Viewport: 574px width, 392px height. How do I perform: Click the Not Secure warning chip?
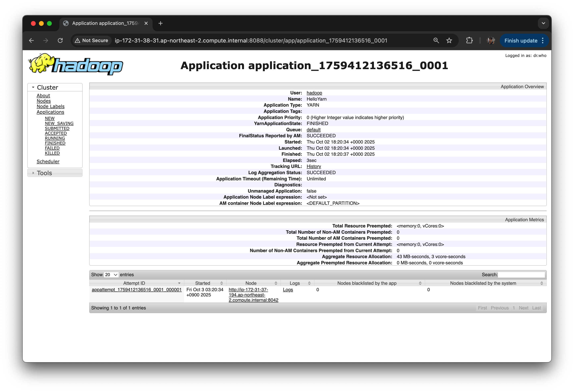[x=92, y=40]
